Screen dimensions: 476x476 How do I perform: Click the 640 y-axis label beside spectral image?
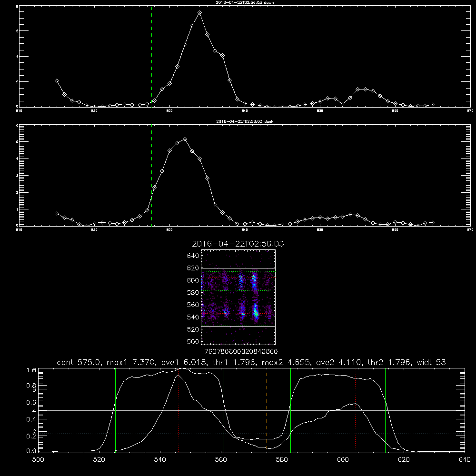point(193,256)
